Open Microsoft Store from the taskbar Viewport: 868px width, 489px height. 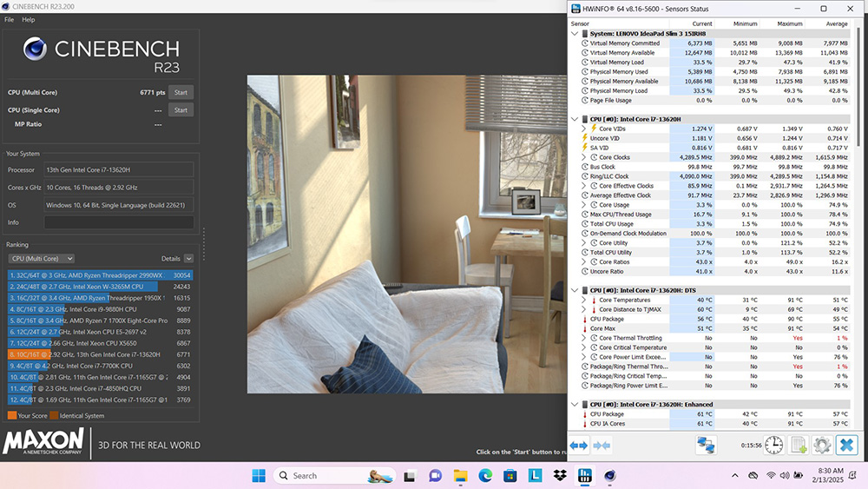(510, 476)
